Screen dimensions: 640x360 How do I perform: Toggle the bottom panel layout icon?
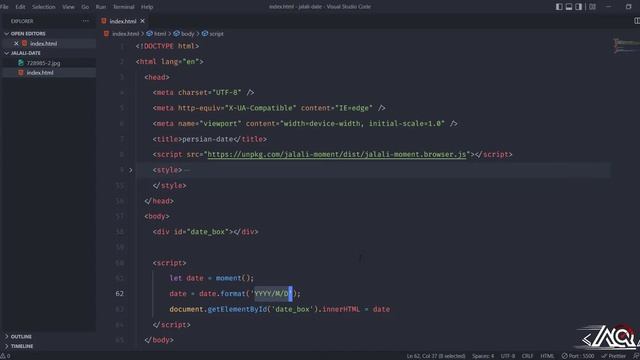click(569, 7)
